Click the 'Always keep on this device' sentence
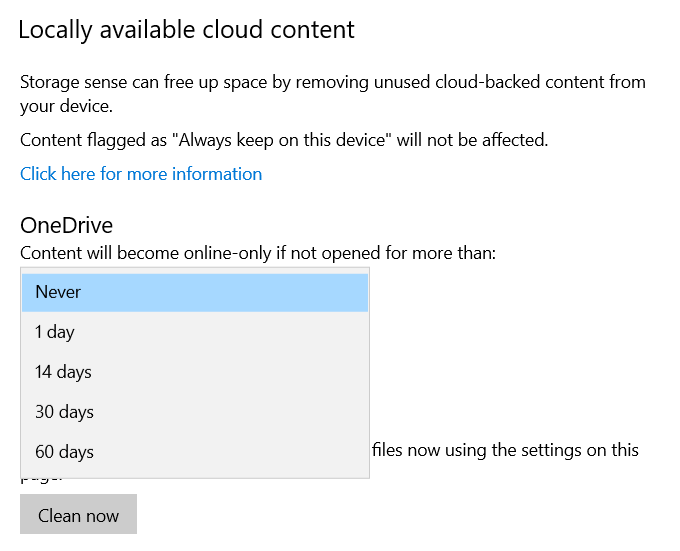 pos(284,140)
